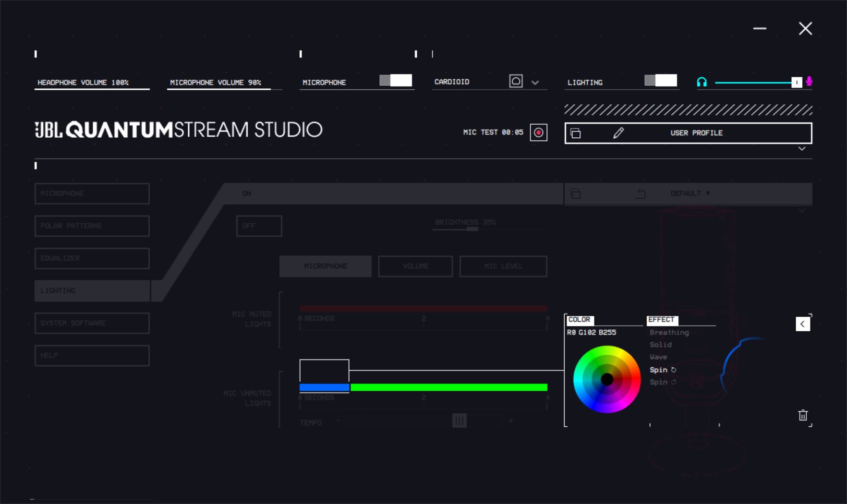Open the Polar Patterns section

click(x=92, y=226)
